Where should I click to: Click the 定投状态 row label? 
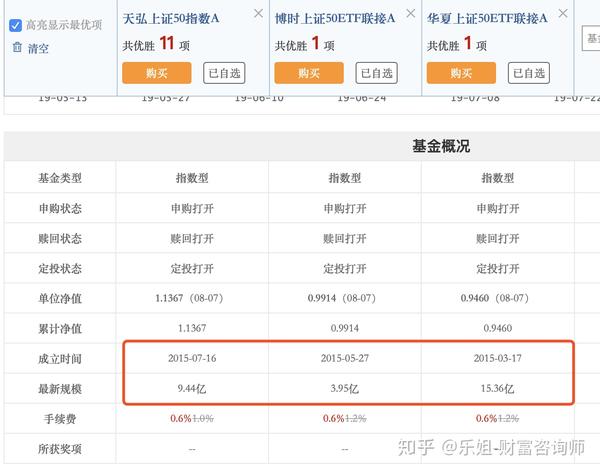(60, 268)
